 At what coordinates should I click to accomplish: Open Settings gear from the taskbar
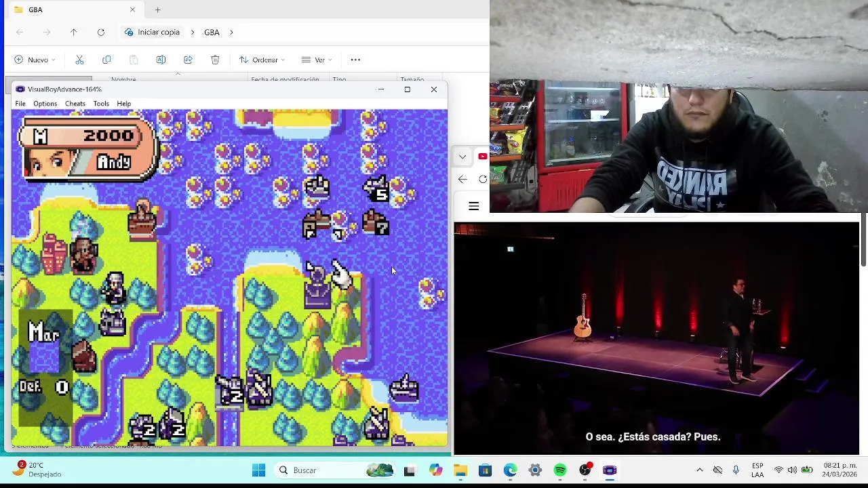point(535,470)
